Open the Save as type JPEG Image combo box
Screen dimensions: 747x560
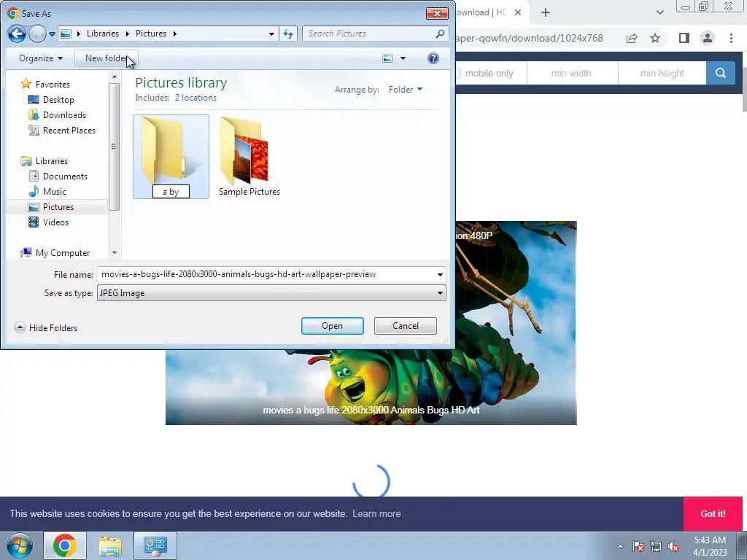pos(271,293)
